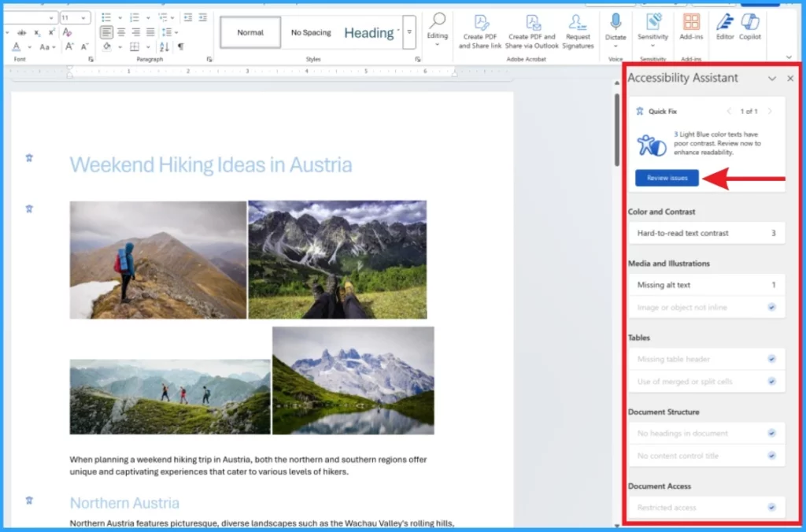The height and width of the screenshot is (532, 806).
Task: Click the Weekend Hiking Ideas in Austria title
Action: 211,165
